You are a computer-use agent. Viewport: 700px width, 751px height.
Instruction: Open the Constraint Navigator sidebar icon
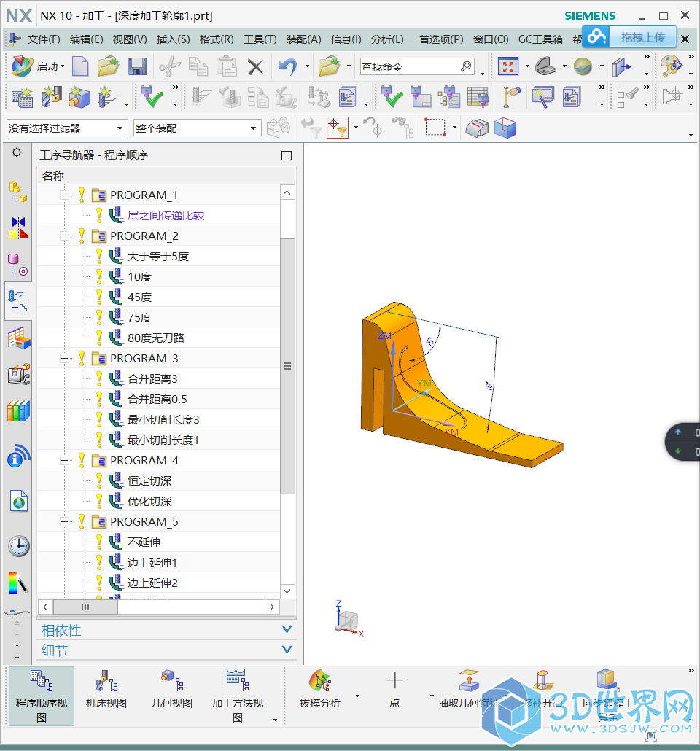(x=18, y=228)
